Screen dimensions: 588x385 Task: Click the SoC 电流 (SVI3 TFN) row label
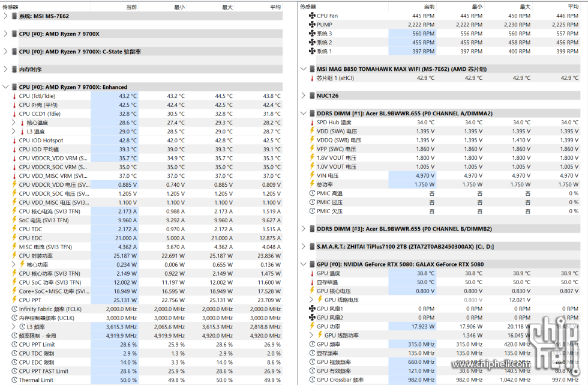tap(44, 220)
